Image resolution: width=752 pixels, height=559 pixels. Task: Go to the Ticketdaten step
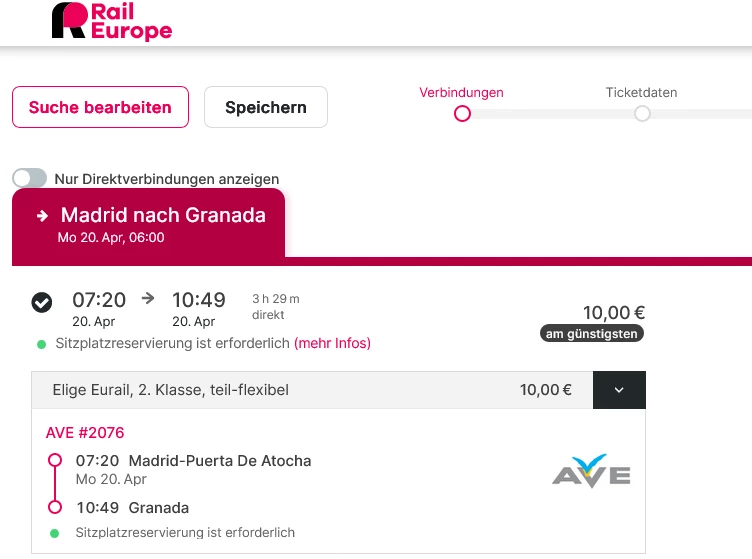tap(641, 93)
